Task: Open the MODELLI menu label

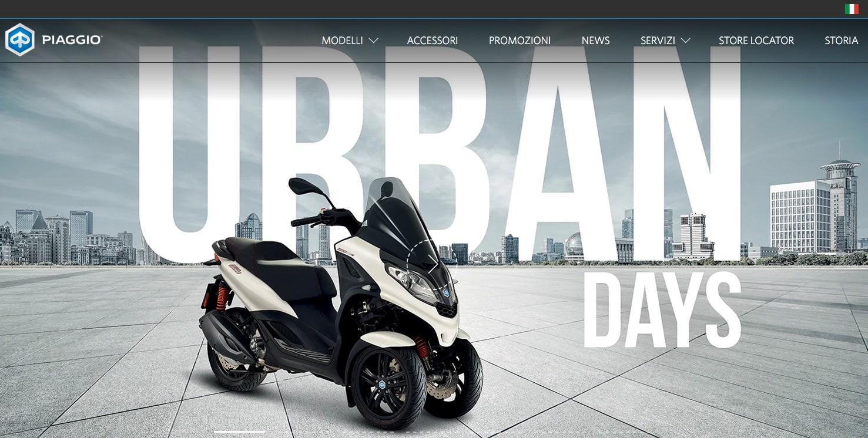Action: (x=342, y=41)
